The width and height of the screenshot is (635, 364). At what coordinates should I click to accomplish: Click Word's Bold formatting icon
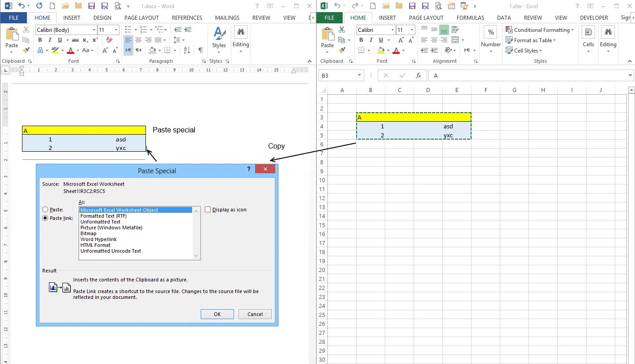coord(40,40)
